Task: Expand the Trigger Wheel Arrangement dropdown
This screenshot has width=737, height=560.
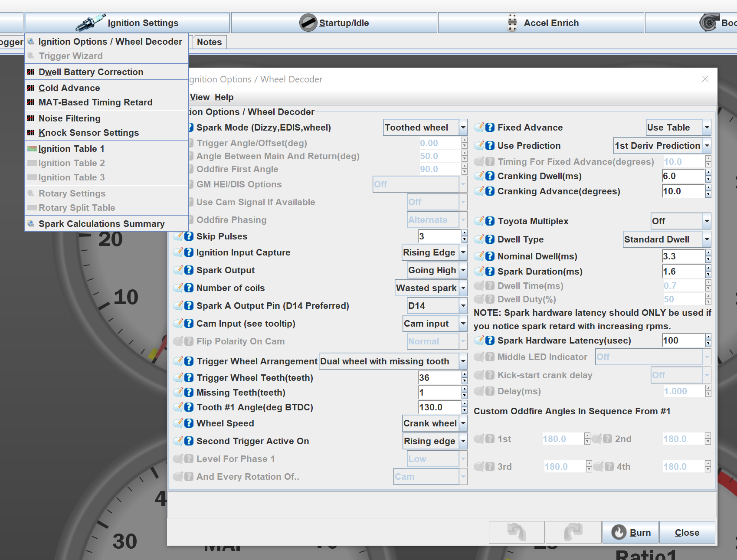Action: [463, 361]
